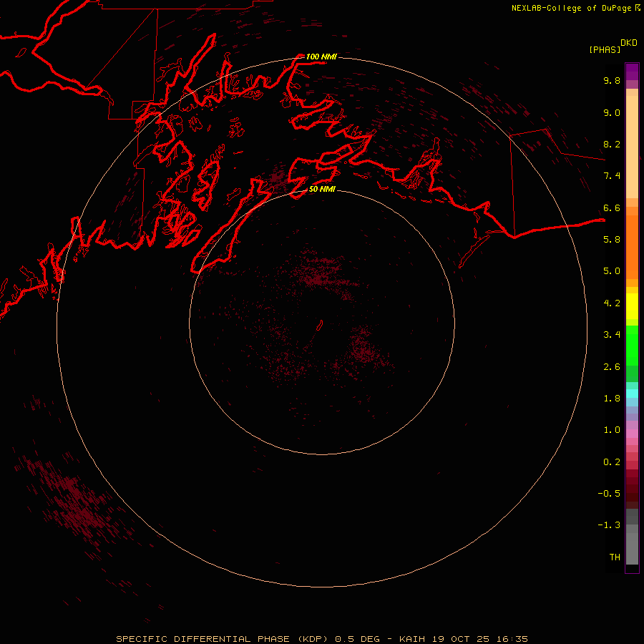
Task: Click the 9.0 scale value
Action: coord(612,112)
